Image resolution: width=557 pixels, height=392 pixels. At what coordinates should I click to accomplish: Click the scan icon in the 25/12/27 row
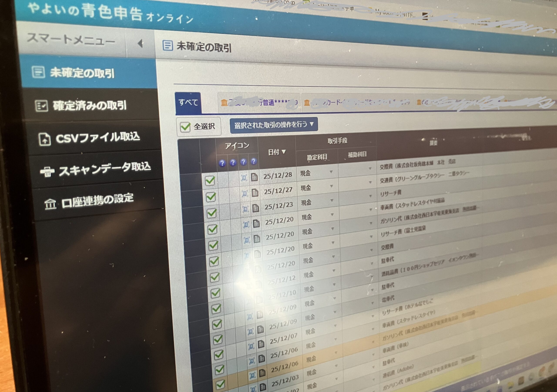(x=245, y=193)
